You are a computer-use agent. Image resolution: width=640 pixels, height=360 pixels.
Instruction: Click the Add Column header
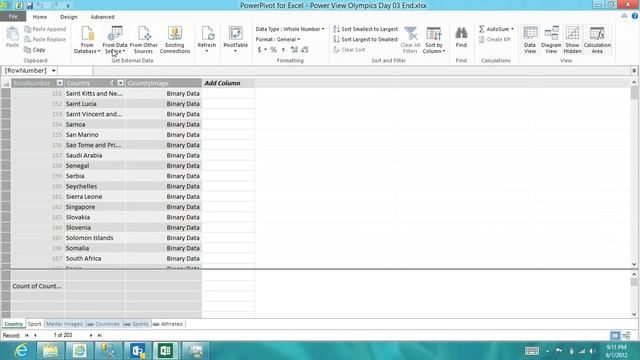[228, 83]
